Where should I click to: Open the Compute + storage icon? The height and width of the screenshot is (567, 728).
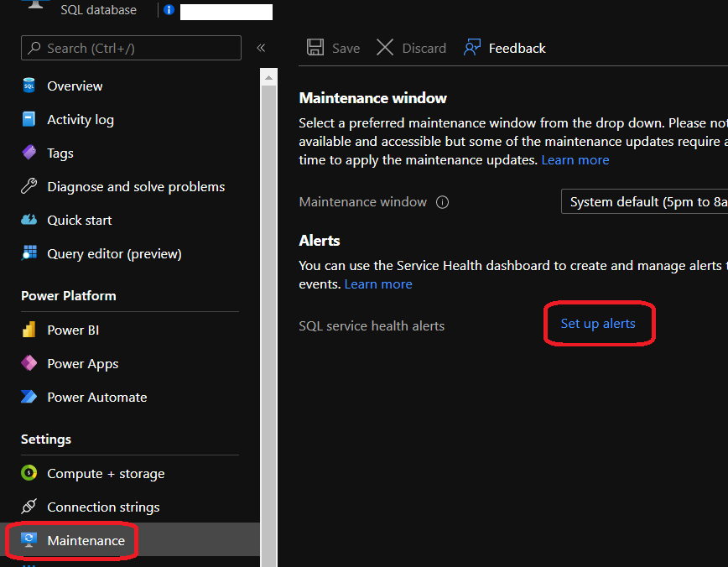[29, 474]
